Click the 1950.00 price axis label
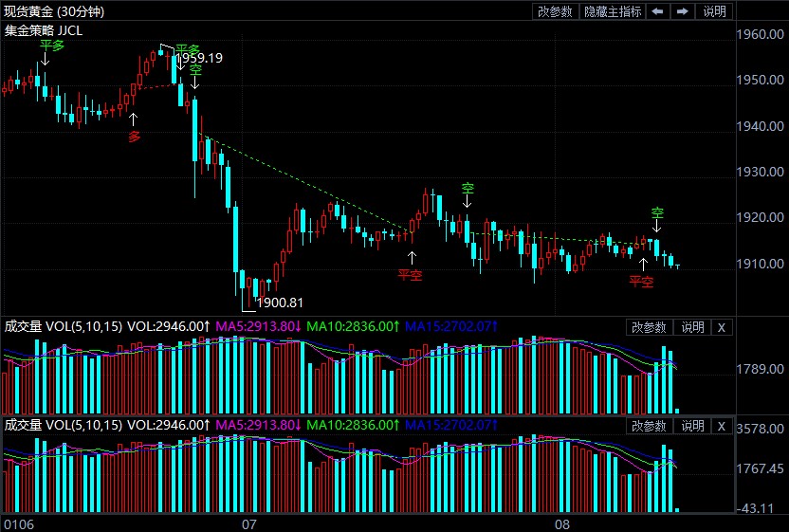The width and height of the screenshot is (789, 532). point(760,80)
